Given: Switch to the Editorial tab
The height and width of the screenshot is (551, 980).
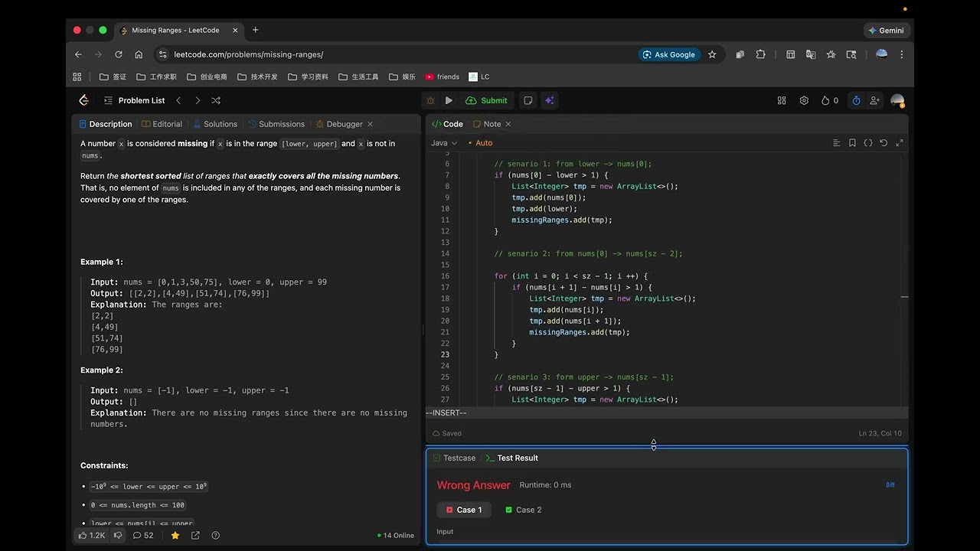Looking at the screenshot, I should click(x=162, y=124).
